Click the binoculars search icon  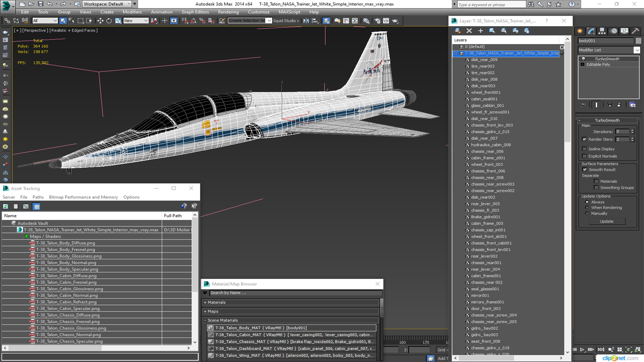[x=531, y=4]
